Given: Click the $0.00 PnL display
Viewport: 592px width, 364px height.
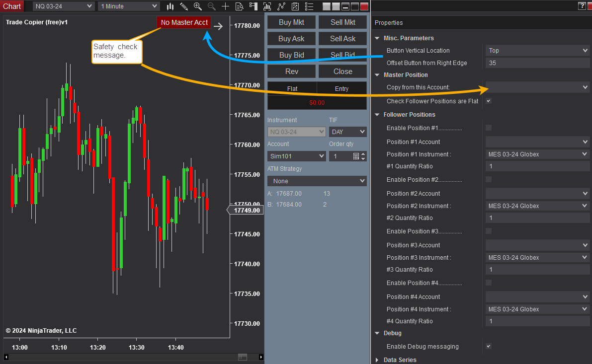Looking at the screenshot, I should pos(317,103).
